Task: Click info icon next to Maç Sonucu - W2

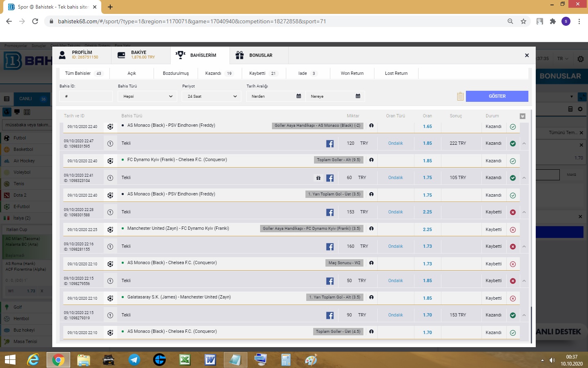Action: (x=371, y=263)
